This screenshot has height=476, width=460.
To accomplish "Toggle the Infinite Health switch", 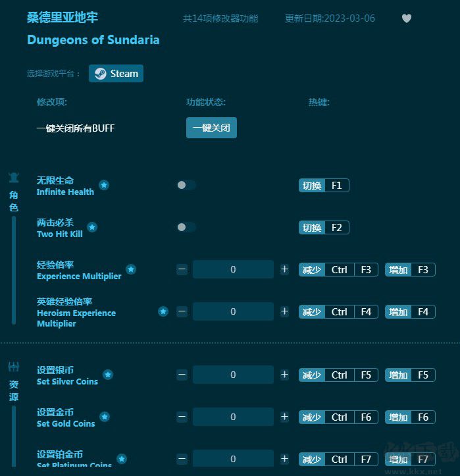I will tap(186, 185).
